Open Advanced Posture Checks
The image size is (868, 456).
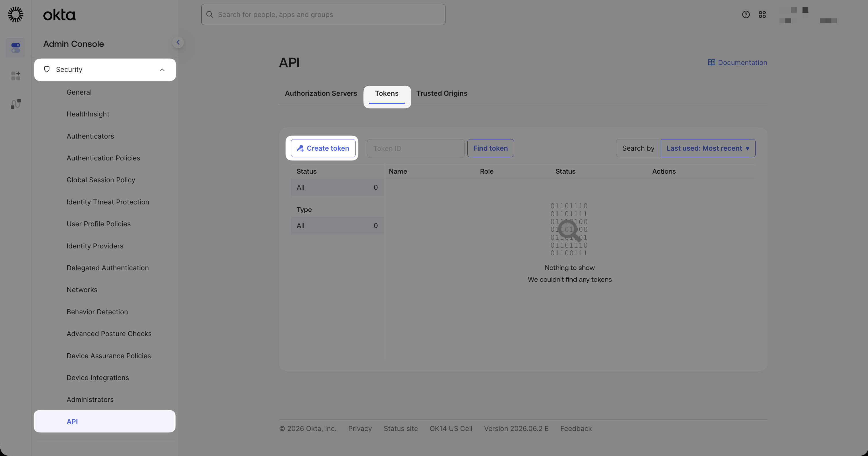(x=109, y=334)
